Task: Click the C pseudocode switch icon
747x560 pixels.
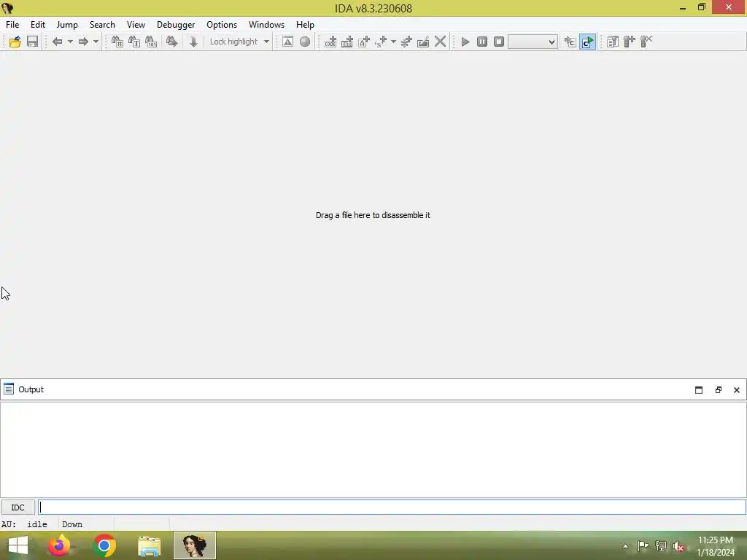Action: (570, 42)
